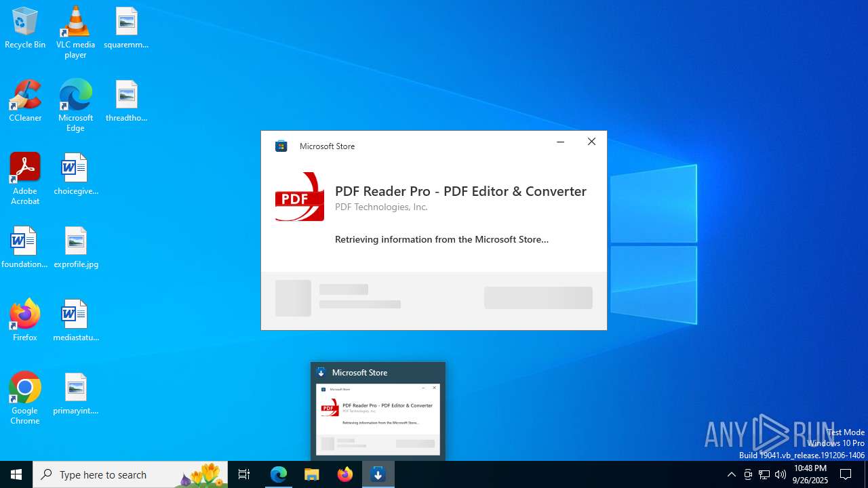
Task: Open the Windows Start menu
Action: (16, 474)
